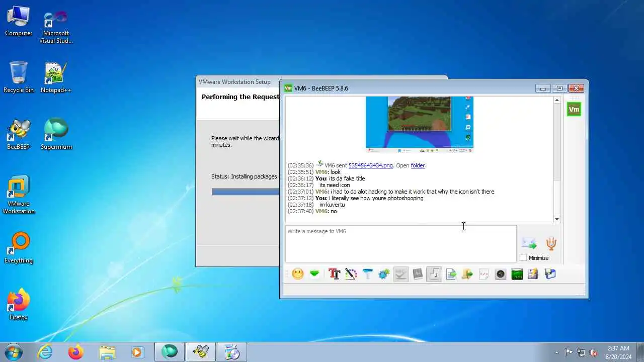Select the VMware Workstation desktop shortcut
The width and height of the screenshot is (644, 362).
(19, 195)
